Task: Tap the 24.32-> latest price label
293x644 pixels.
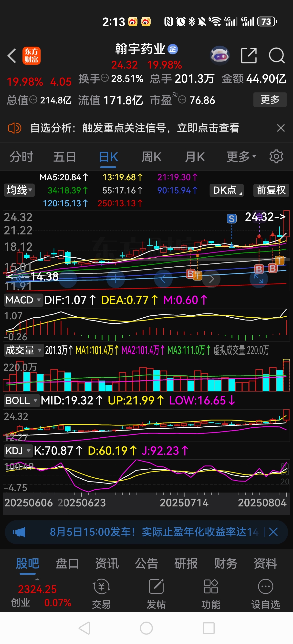Action: (x=265, y=217)
